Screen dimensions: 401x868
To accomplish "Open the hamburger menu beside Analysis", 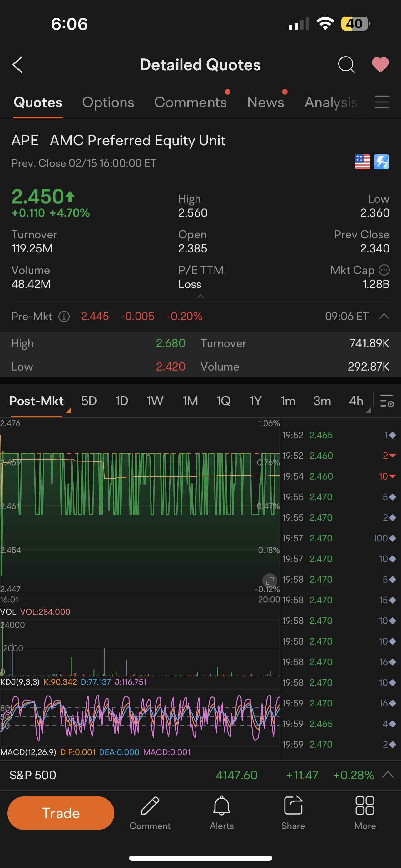I will point(382,102).
